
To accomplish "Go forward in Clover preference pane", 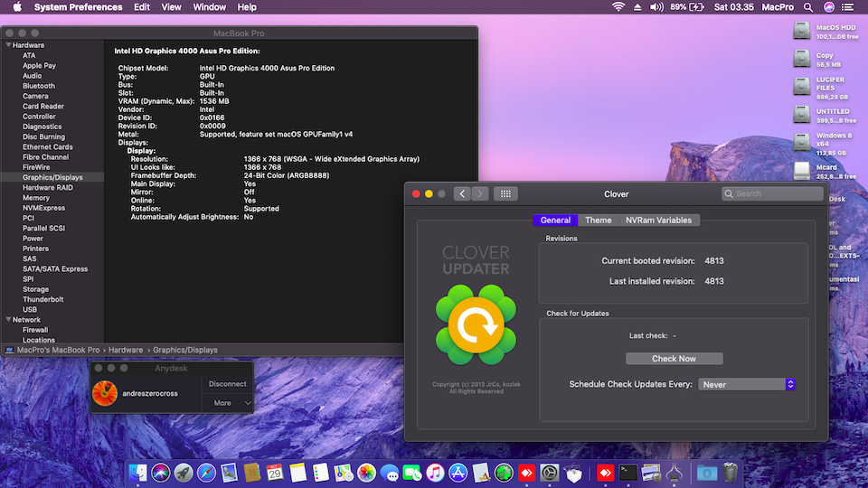I will coord(480,193).
